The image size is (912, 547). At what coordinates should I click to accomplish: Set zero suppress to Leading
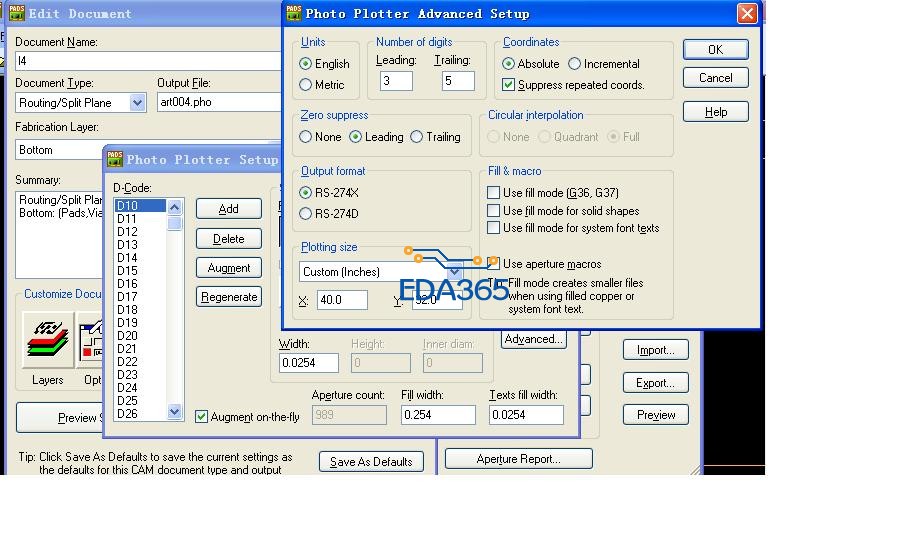pyautogui.click(x=355, y=137)
